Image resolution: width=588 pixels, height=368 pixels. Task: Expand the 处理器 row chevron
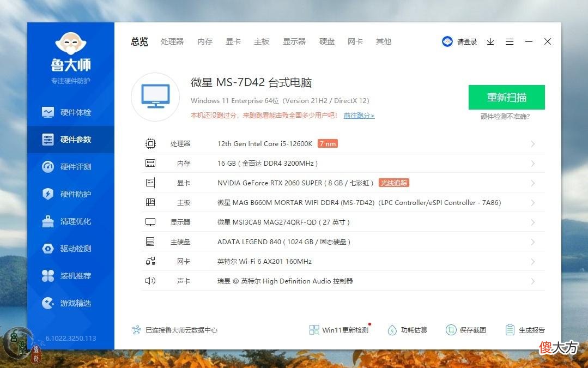click(533, 144)
